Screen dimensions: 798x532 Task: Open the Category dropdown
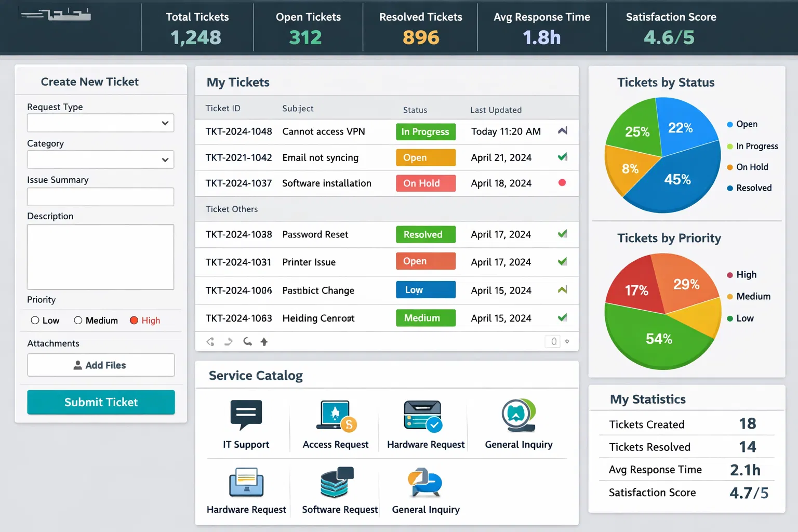[x=100, y=159]
